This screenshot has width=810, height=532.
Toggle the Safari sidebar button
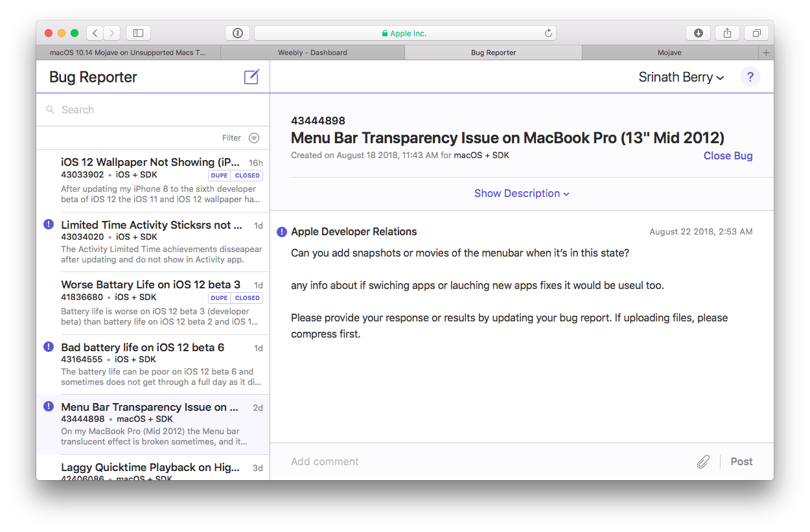tap(138, 33)
